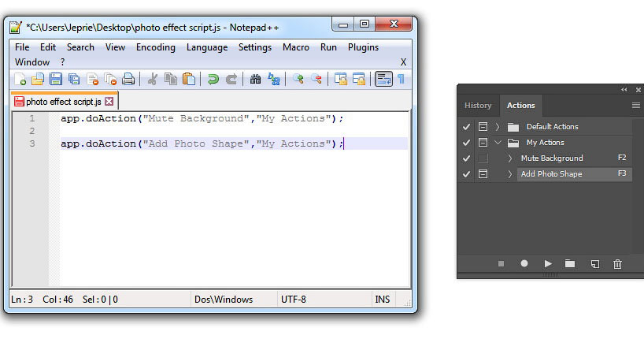Viewport: 644px width, 339px height.
Task: Toggle dialog box for Add Photo Shape
Action: [x=483, y=173]
